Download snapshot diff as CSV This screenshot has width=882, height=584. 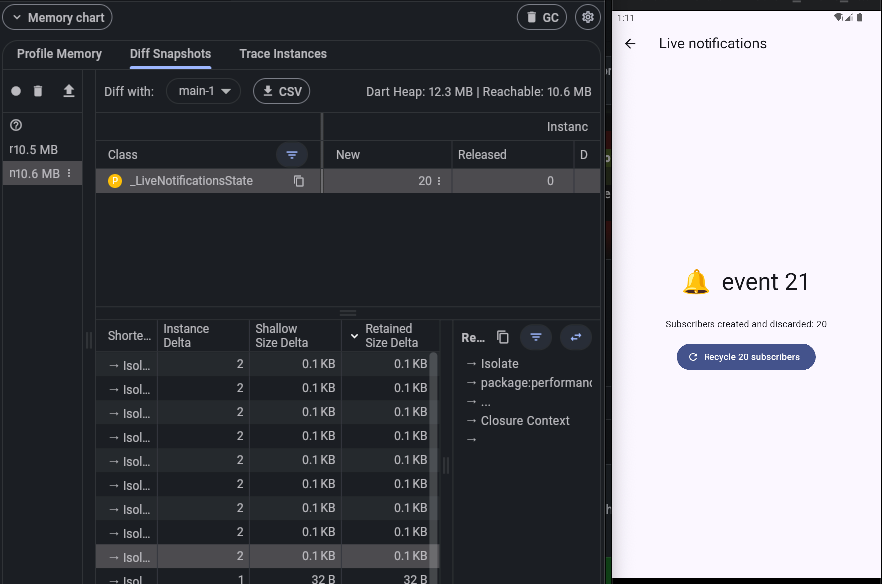[x=281, y=91]
